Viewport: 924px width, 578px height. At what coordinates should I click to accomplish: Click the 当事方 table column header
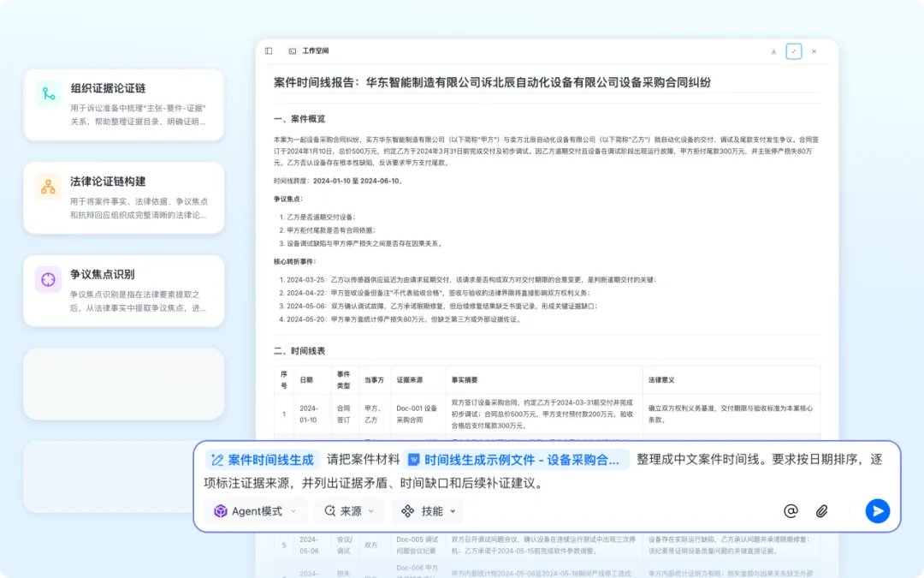coord(374,380)
